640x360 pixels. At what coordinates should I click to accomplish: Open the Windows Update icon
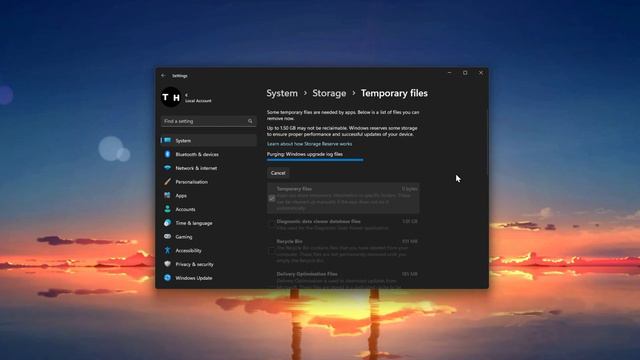click(167, 278)
